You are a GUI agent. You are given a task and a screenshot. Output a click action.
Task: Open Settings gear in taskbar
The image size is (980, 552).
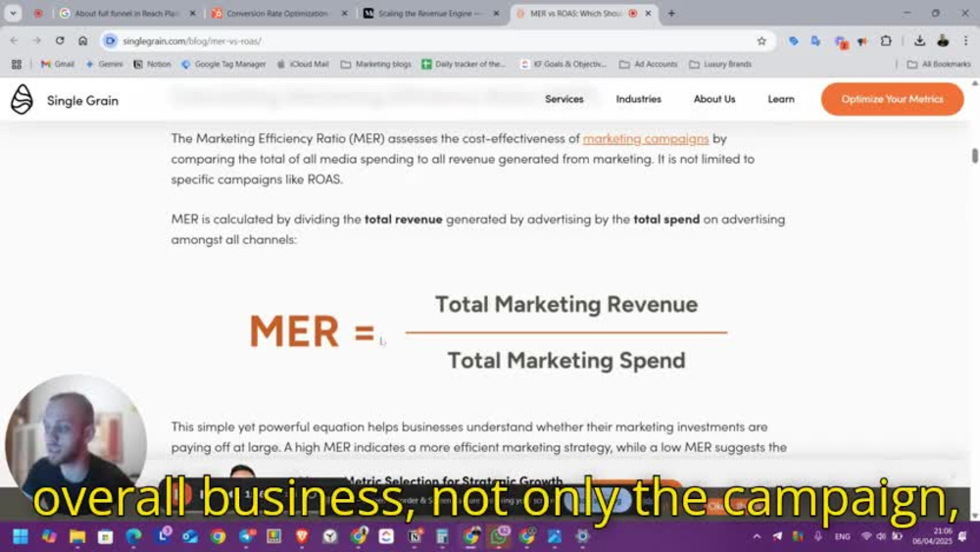582,536
